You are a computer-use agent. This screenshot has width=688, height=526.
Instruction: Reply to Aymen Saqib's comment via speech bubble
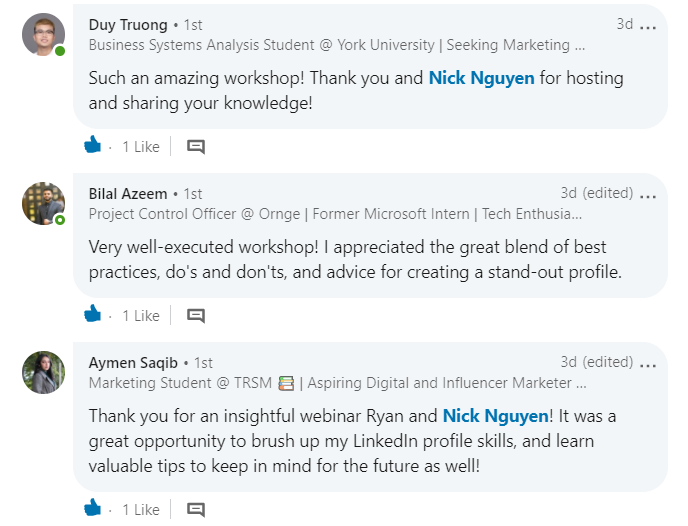tap(196, 509)
